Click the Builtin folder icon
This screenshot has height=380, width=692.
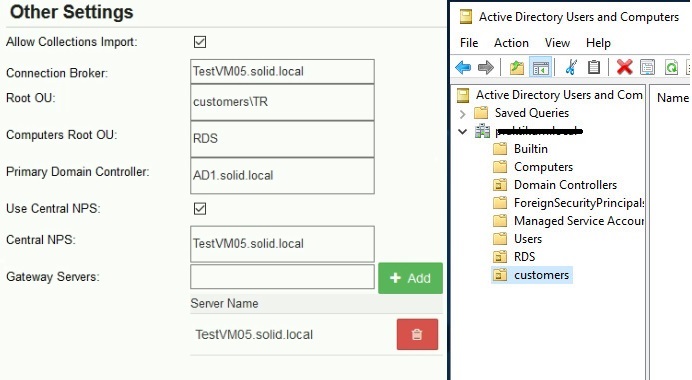[500, 149]
